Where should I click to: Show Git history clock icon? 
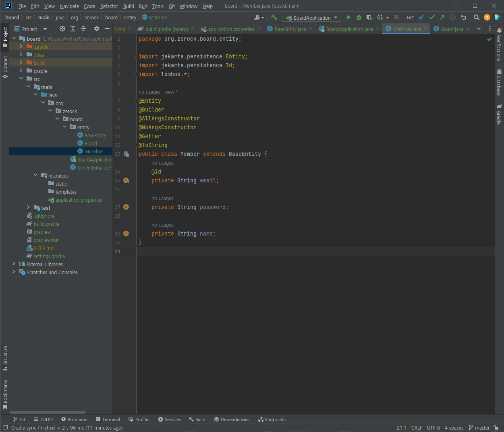(x=453, y=17)
